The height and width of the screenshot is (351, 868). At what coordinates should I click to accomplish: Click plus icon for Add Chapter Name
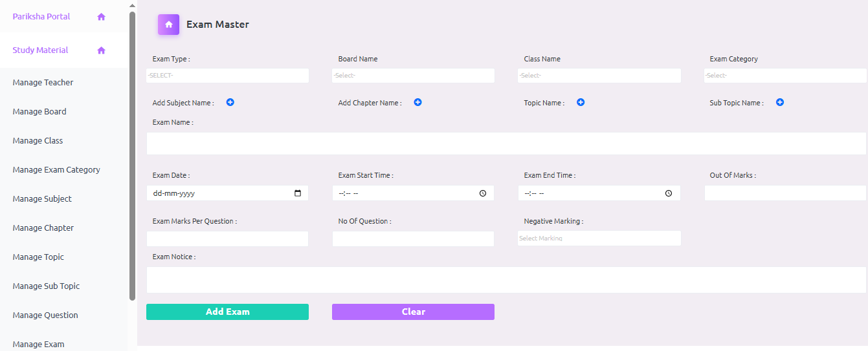(418, 102)
